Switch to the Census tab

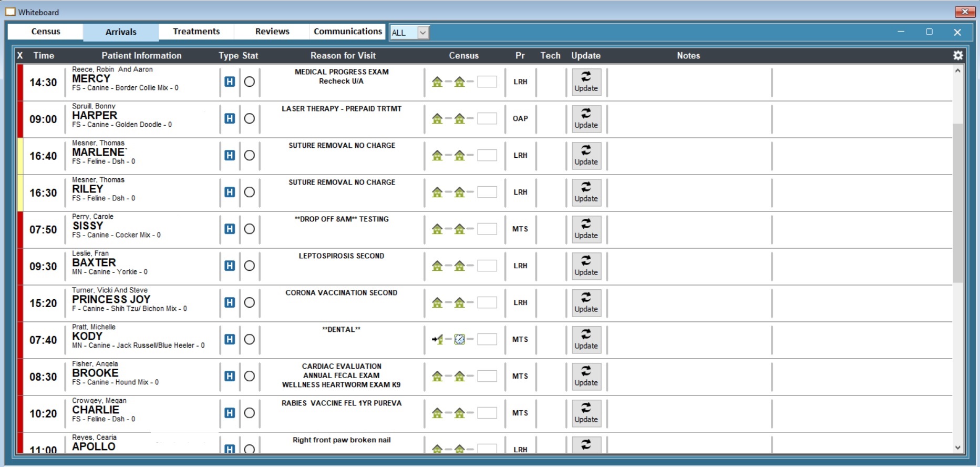(46, 32)
